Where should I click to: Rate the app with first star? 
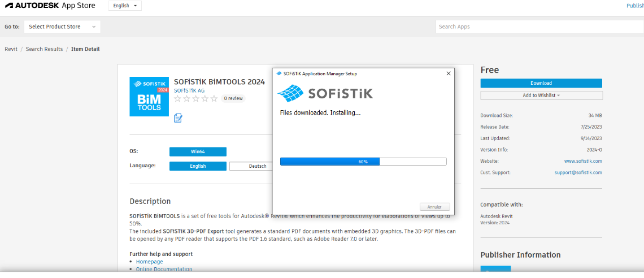[178, 98]
